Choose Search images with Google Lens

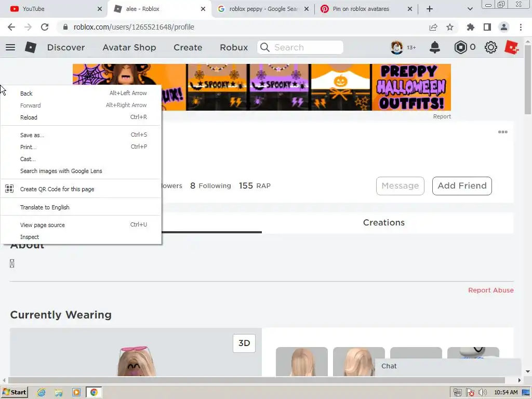(81, 171)
